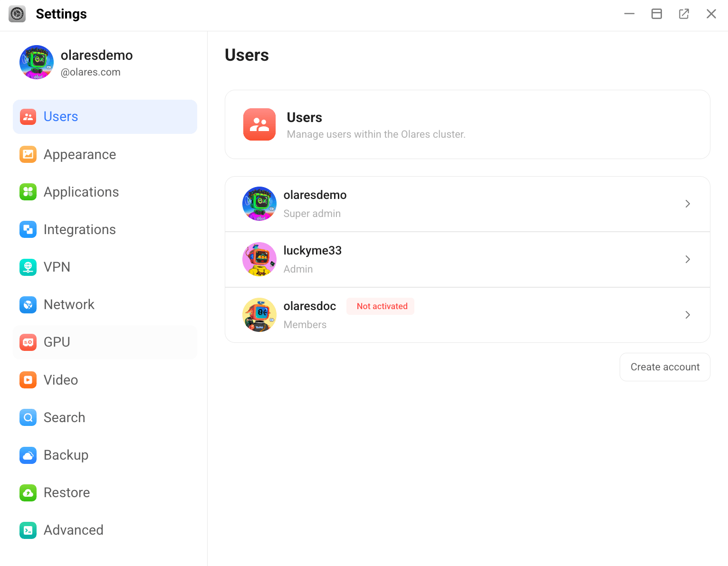This screenshot has width=728, height=566.
Task: Open the Video settings icon
Action: pos(28,379)
